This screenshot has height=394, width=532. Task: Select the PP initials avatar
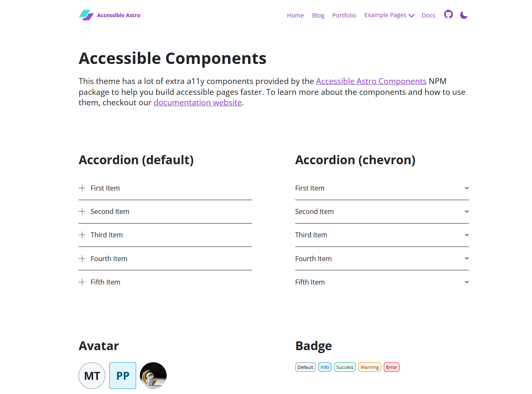[122, 375]
